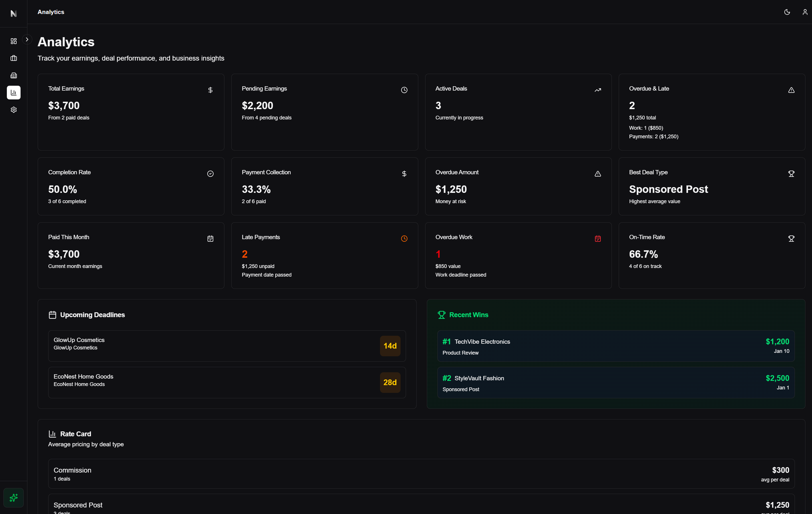
Task: Click the Overdue & Late warning icon
Action: 791,90
